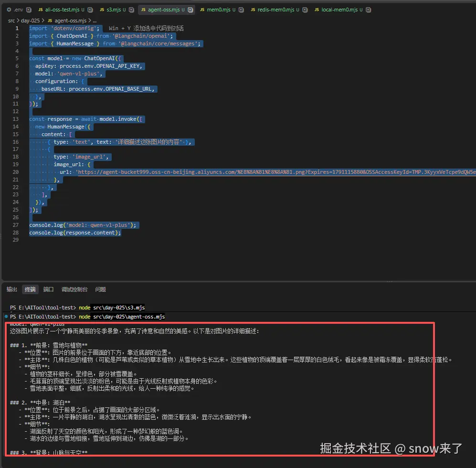The image size is (476, 468).
Task: Close the redis-mem0.mjs tab
Action: (305, 10)
